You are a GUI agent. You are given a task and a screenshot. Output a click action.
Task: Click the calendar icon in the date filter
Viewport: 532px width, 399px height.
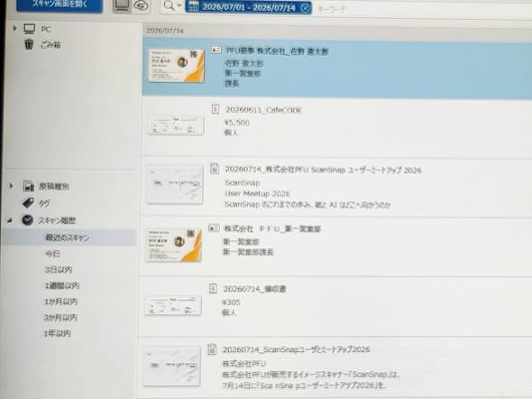(193, 6)
